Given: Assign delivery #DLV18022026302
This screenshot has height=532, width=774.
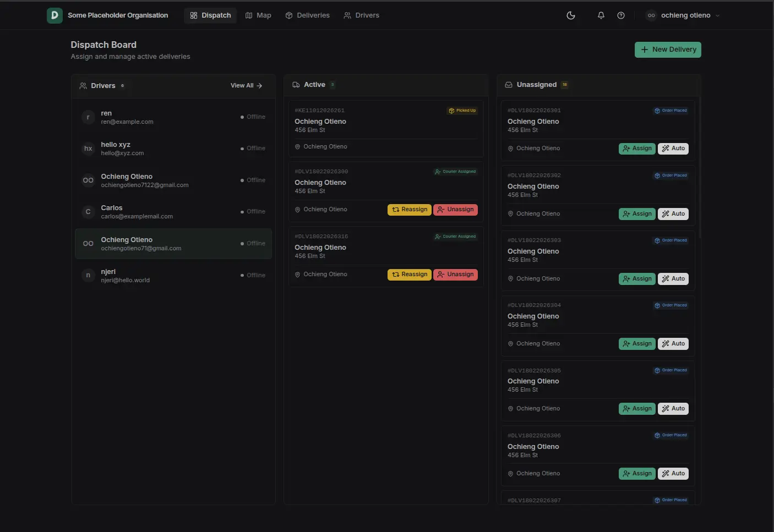Looking at the screenshot, I should click(637, 214).
